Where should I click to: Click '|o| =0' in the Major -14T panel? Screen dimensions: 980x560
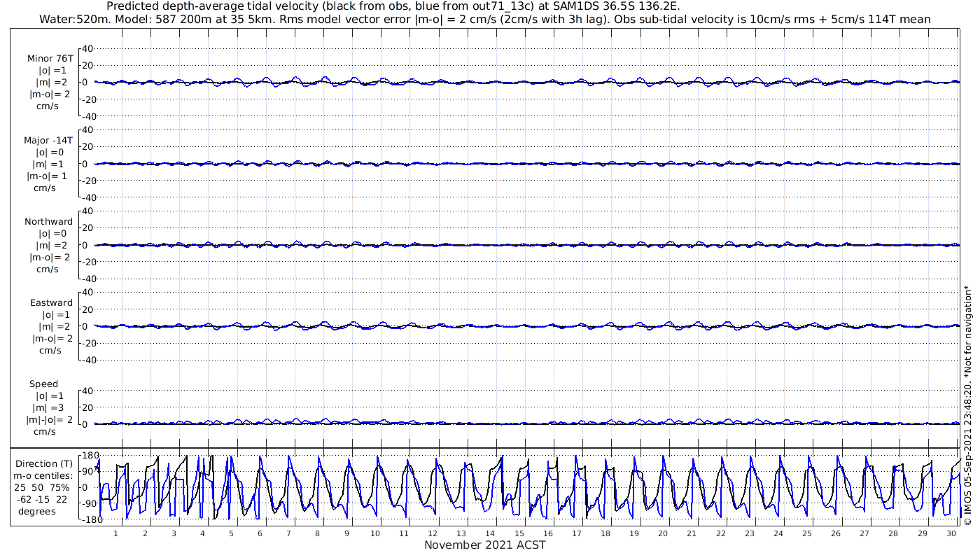51,152
